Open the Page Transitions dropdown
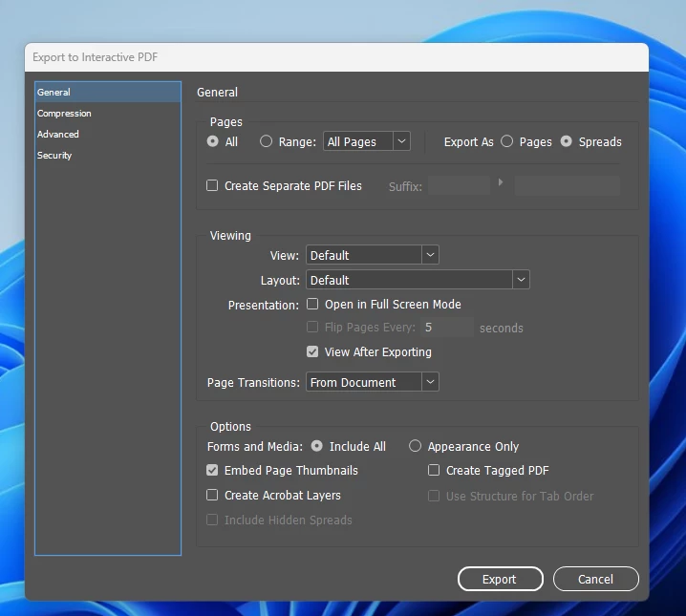The height and width of the screenshot is (616, 686). click(x=373, y=382)
